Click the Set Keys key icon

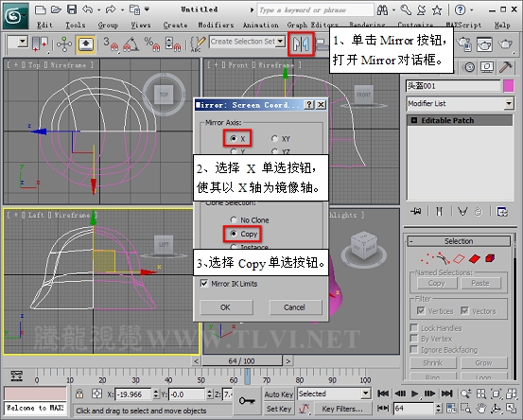(x=247, y=400)
